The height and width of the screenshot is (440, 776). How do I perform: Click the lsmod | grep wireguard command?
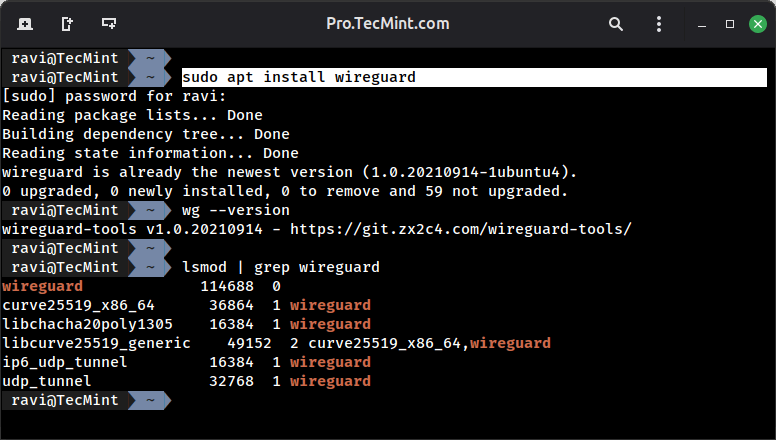click(x=280, y=267)
